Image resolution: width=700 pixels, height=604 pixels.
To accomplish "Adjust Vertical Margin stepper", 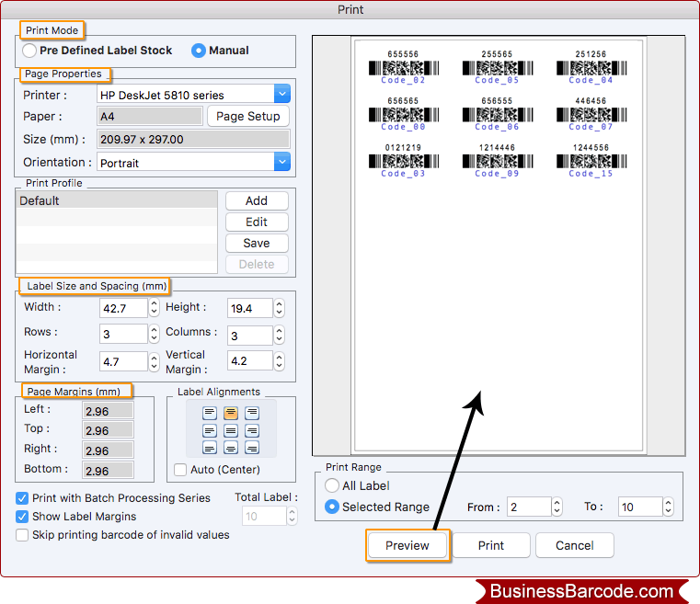I will click(279, 361).
